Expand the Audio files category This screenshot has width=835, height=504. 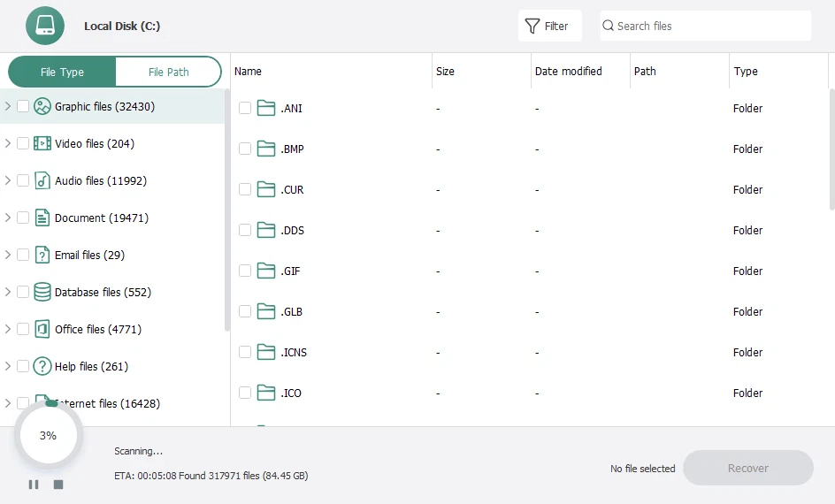tap(8, 180)
